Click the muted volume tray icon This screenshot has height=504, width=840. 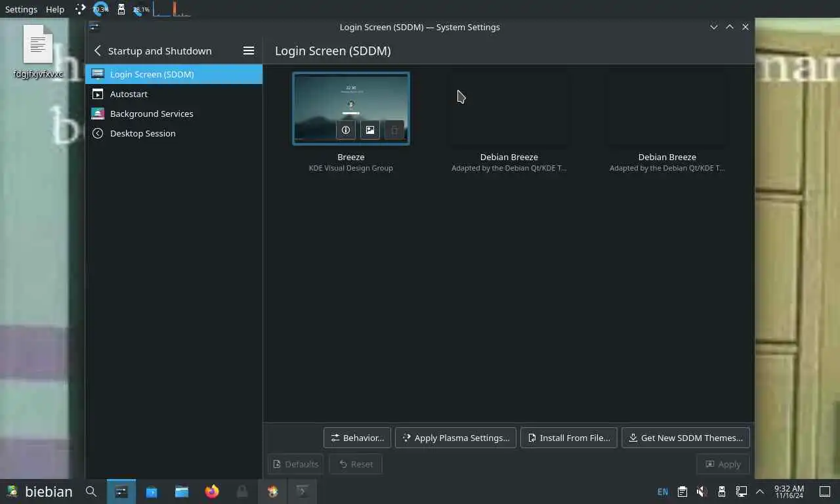702,492
